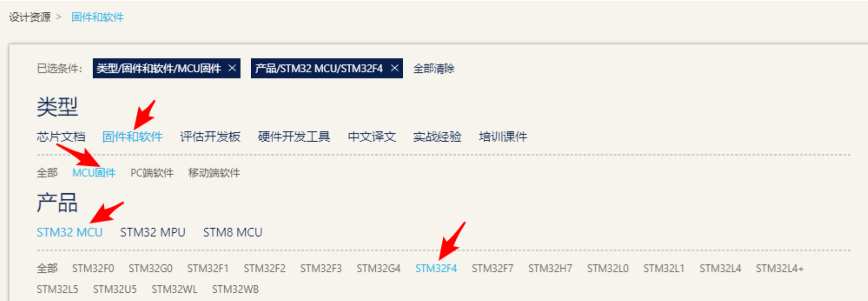Filter by 移动端软件 subtype
The width and height of the screenshot is (868, 301).
click(x=214, y=173)
